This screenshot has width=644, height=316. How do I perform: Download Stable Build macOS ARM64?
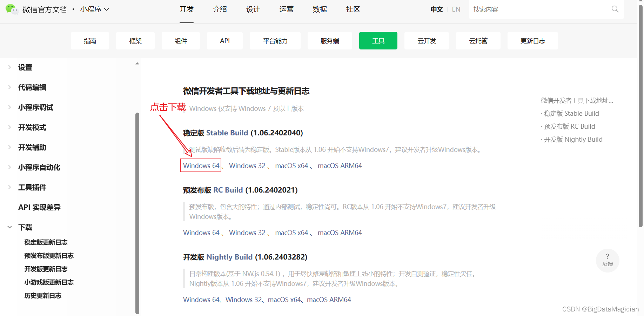point(340,166)
